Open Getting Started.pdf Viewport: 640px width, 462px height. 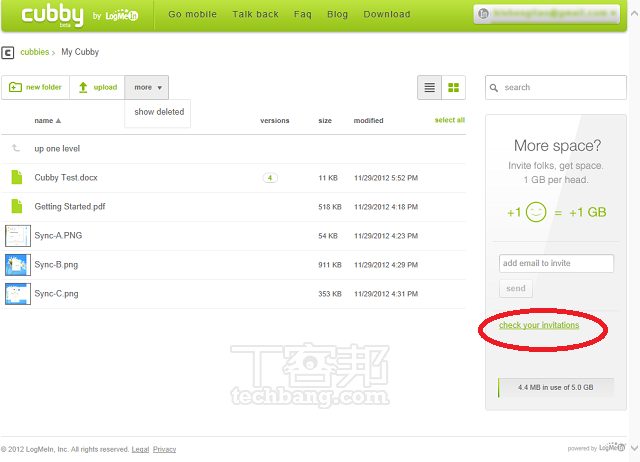(x=70, y=207)
